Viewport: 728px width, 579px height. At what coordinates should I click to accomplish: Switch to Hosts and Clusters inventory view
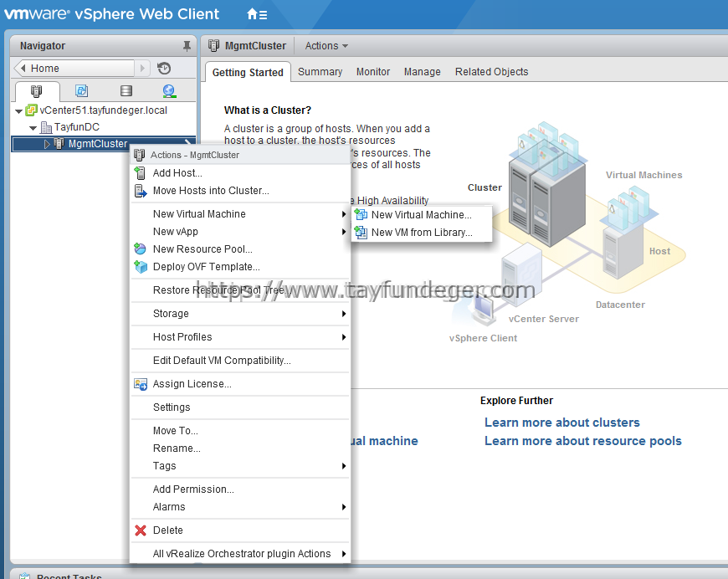[36, 90]
